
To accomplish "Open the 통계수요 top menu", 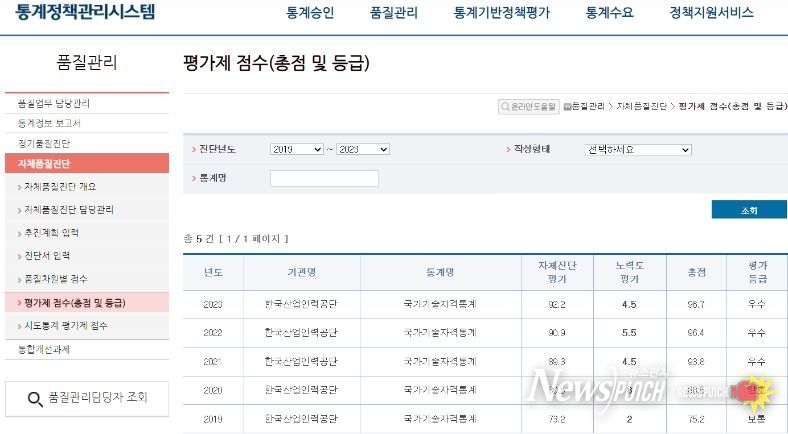I will point(609,13).
